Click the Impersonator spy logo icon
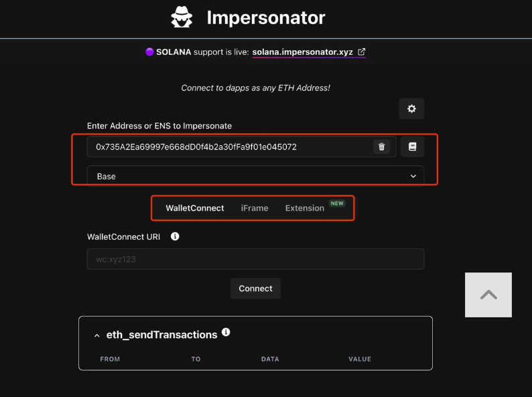The height and width of the screenshot is (397, 532). pos(182,17)
